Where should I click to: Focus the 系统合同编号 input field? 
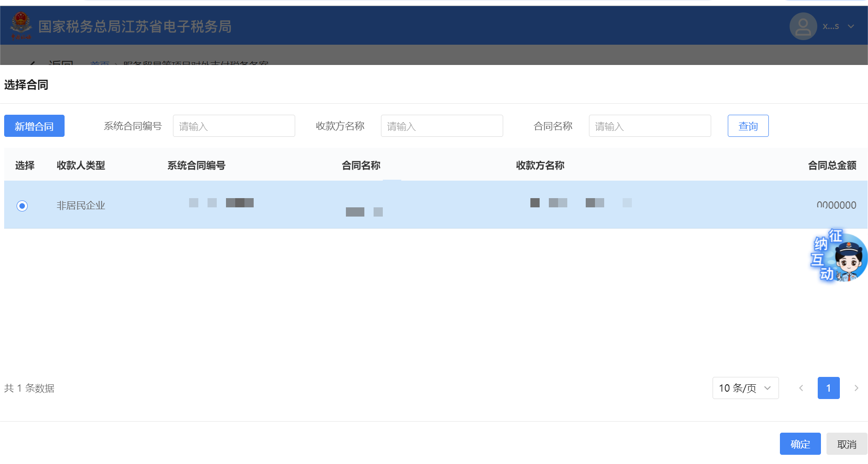pos(233,126)
